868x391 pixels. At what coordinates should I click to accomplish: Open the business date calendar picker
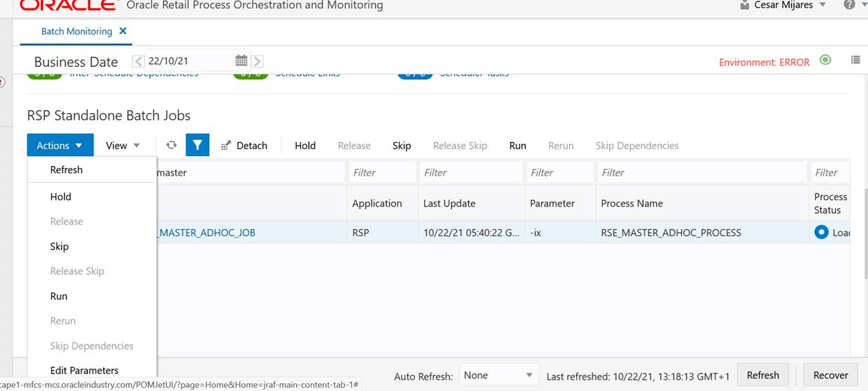point(241,60)
